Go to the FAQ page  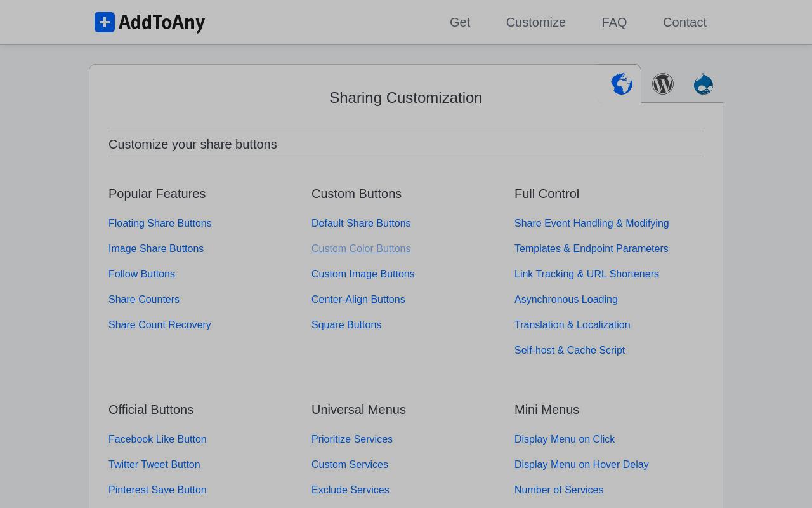click(x=614, y=22)
